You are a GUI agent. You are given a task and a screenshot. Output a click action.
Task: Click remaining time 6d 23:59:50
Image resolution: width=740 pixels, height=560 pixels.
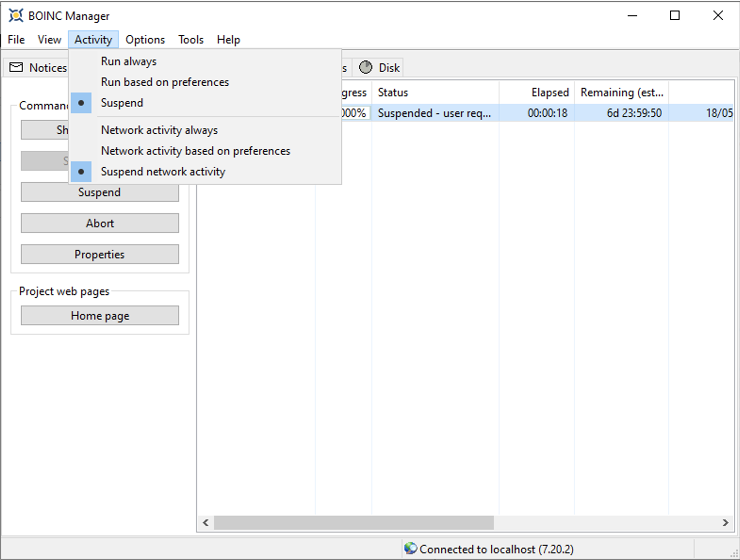point(634,113)
